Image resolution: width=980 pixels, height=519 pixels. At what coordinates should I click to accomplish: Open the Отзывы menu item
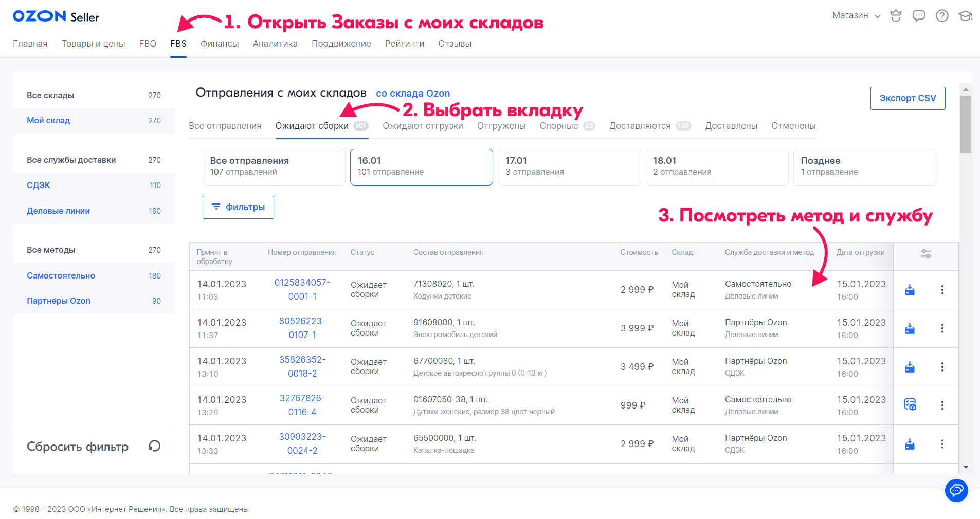click(455, 44)
